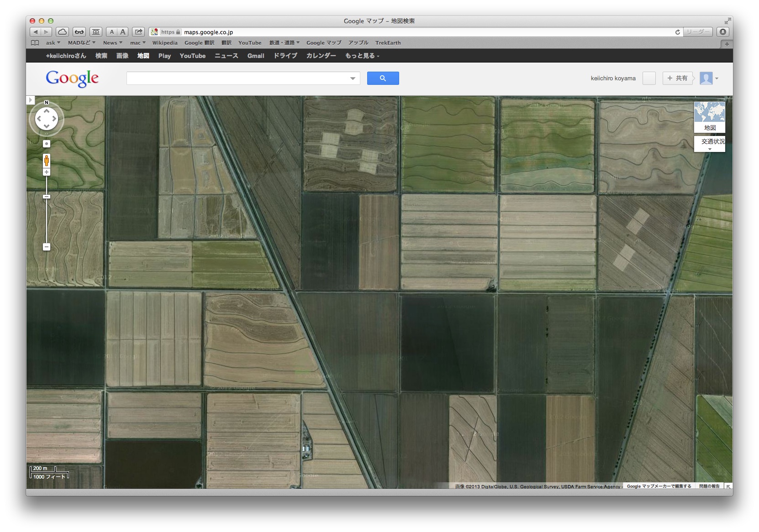Click the Top Sites toolbar button
Screen dimensions: 759x532
(x=96, y=32)
